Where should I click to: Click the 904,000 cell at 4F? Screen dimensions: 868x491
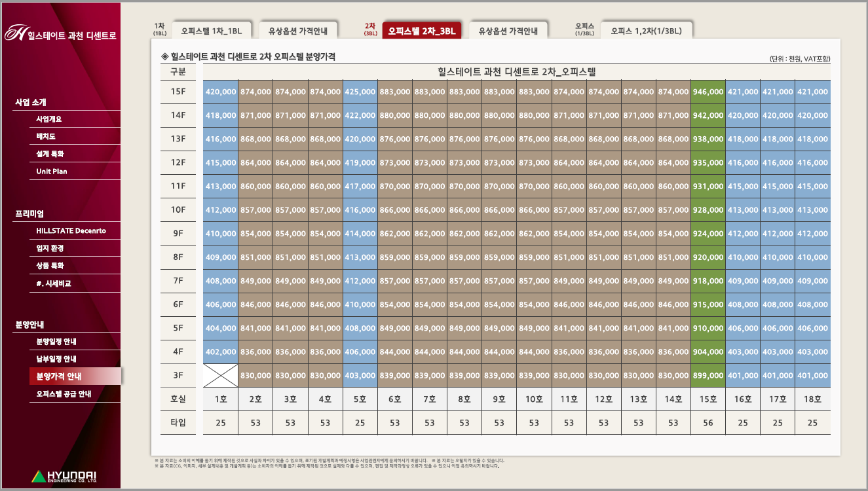pos(708,352)
